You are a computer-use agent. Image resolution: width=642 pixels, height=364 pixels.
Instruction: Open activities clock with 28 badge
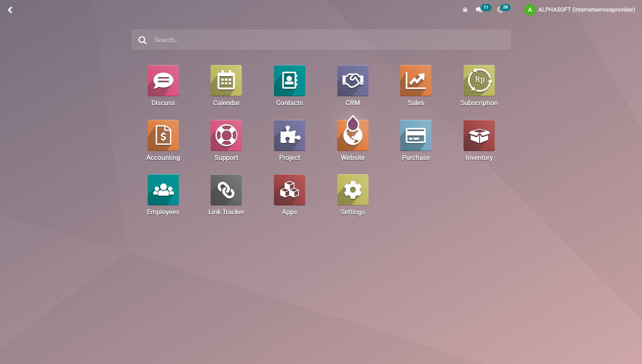pyautogui.click(x=503, y=9)
